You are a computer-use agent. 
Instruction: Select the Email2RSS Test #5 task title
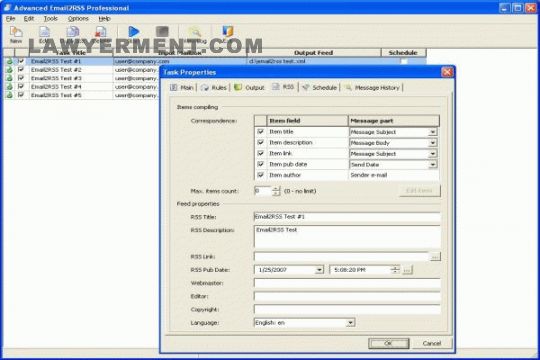tap(56, 95)
